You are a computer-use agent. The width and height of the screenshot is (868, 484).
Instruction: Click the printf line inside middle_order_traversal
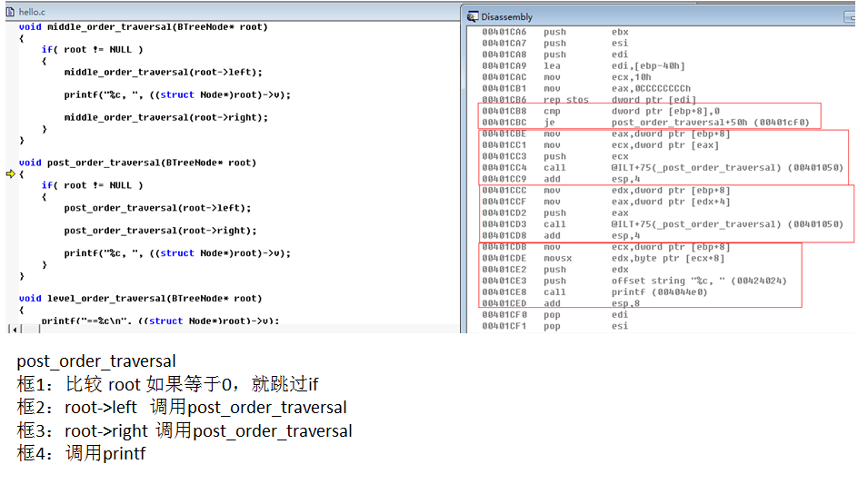(177, 95)
